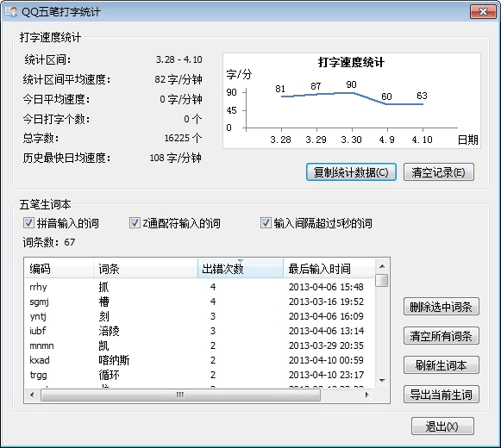Click the 复制统计数据(C) button
Viewport: 501px width, 448px height.
pos(351,172)
